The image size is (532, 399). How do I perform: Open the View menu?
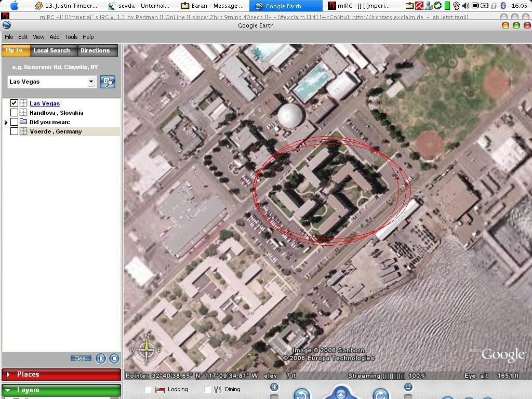(38, 37)
